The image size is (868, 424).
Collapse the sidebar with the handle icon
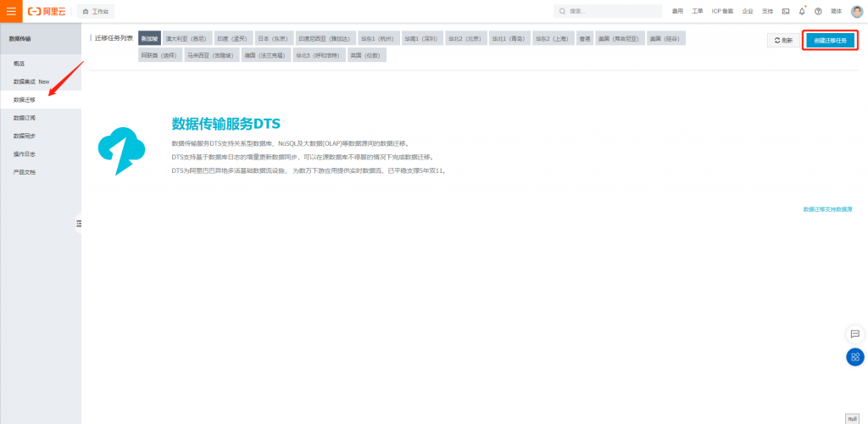[x=79, y=223]
